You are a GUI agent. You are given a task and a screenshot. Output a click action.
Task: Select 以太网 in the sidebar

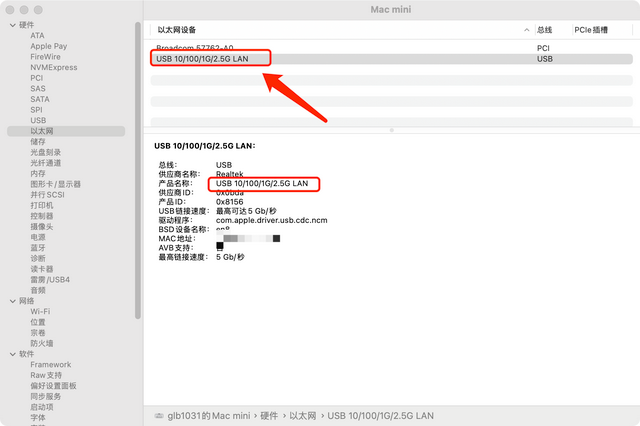click(66, 131)
